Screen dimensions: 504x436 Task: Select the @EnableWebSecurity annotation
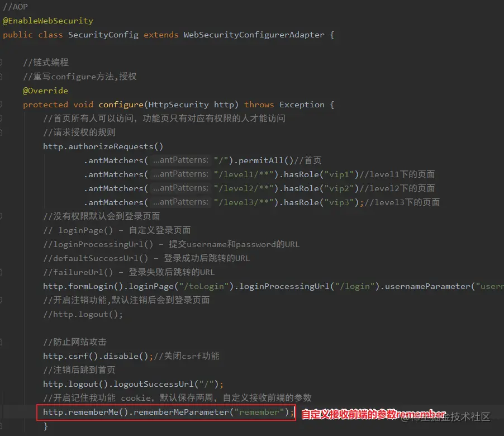pos(48,21)
